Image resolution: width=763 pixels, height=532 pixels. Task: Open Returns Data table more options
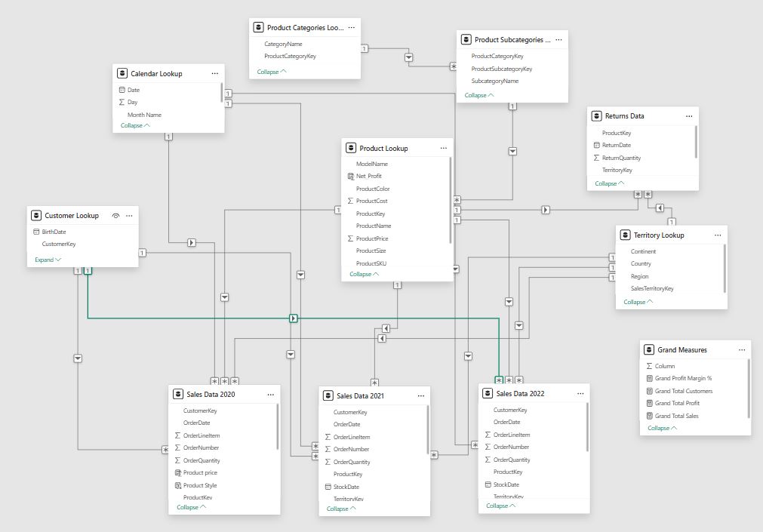pyautogui.click(x=689, y=116)
